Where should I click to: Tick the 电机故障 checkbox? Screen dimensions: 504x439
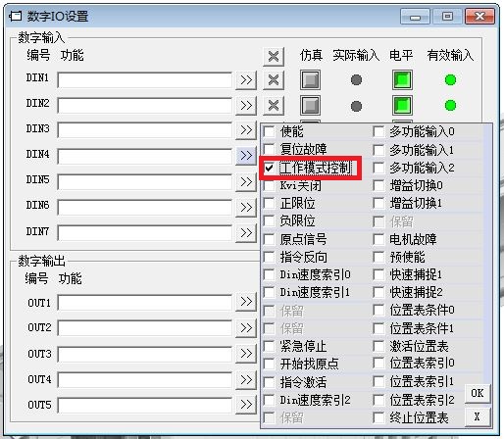click(378, 239)
